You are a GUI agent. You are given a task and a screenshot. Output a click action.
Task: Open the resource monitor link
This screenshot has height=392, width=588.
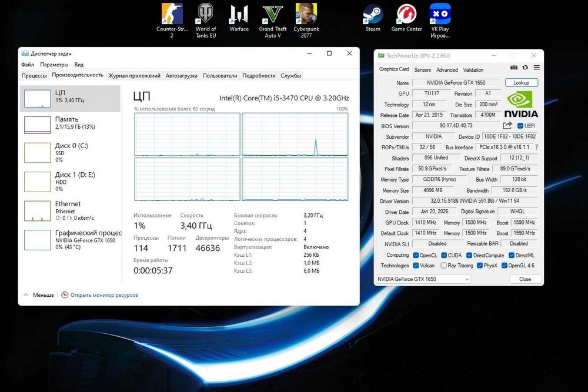103,295
